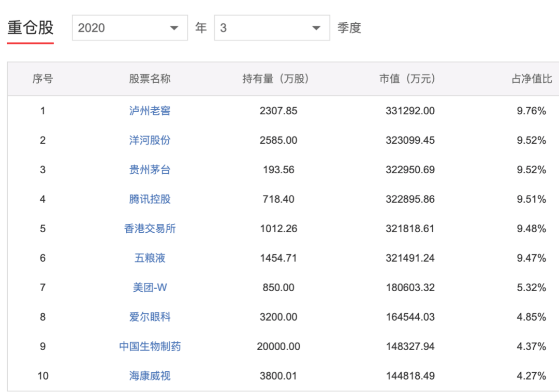
Task: Click the 市值（万元） column header
Action: [x=407, y=79]
